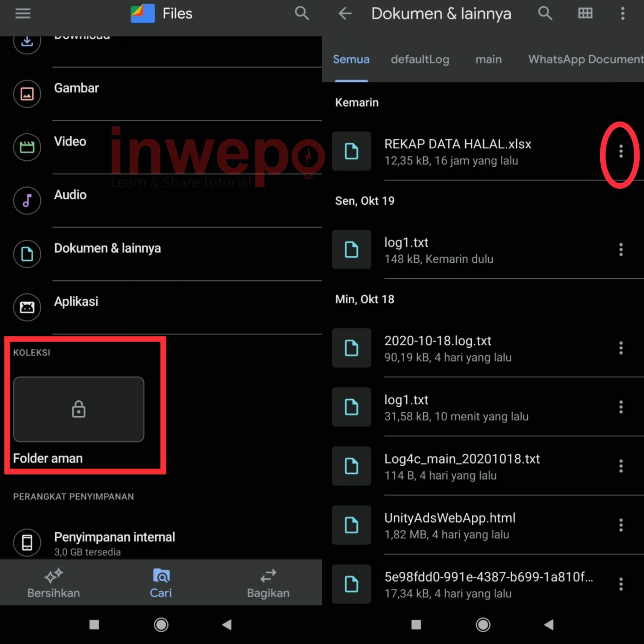The height and width of the screenshot is (644, 644).
Task: Go back using the back arrow
Action: tap(345, 13)
